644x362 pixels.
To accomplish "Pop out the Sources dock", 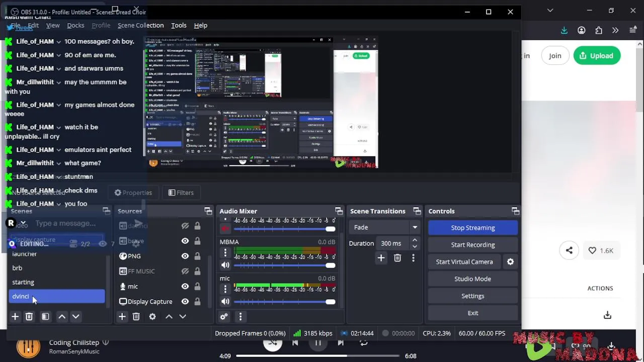I will point(208,211).
